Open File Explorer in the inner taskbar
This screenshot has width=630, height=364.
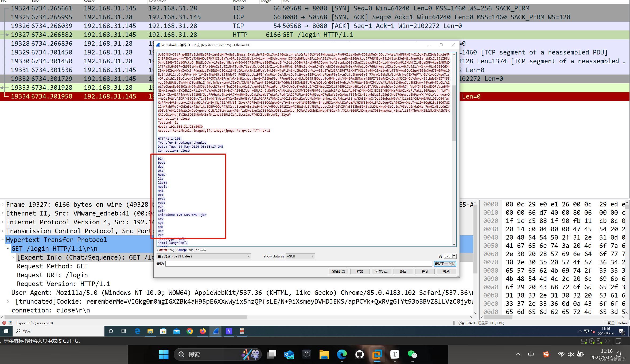pyautogui.click(x=150, y=331)
